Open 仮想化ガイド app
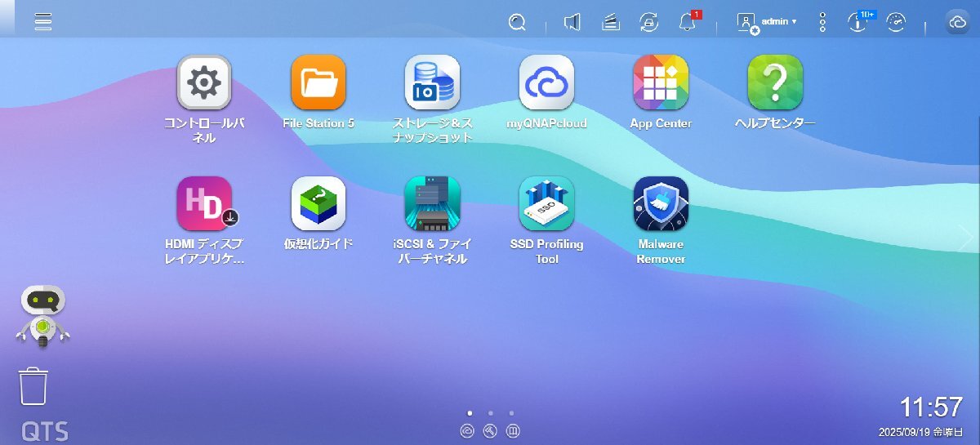The height and width of the screenshot is (445, 980). tap(318, 203)
